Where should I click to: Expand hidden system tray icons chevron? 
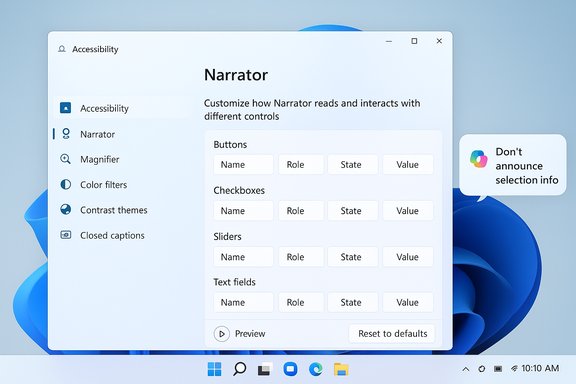(466, 369)
